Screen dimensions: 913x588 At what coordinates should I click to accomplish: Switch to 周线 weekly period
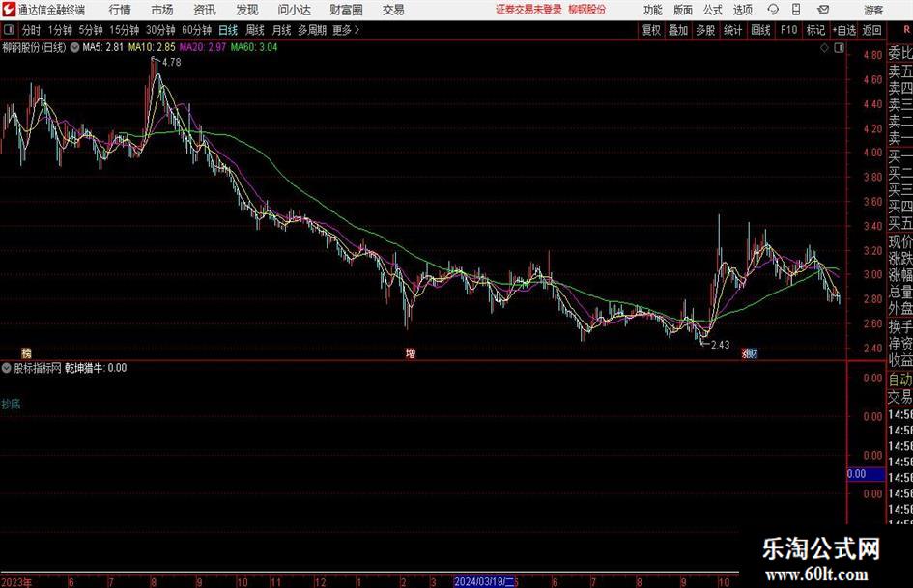coord(255,30)
